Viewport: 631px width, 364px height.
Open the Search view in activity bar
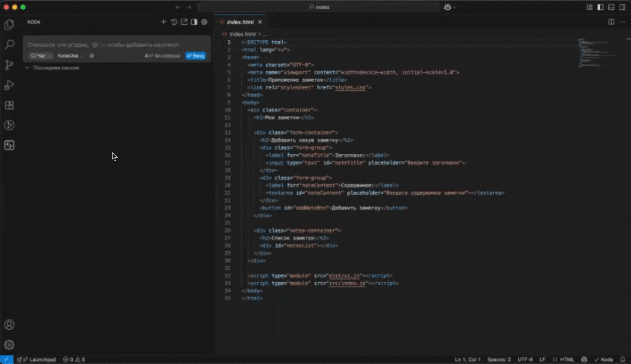click(x=10, y=45)
